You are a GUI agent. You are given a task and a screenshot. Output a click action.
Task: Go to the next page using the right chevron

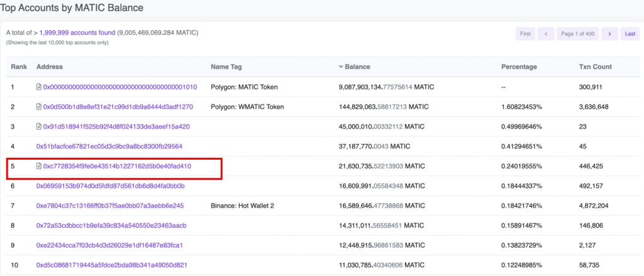tap(609, 34)
